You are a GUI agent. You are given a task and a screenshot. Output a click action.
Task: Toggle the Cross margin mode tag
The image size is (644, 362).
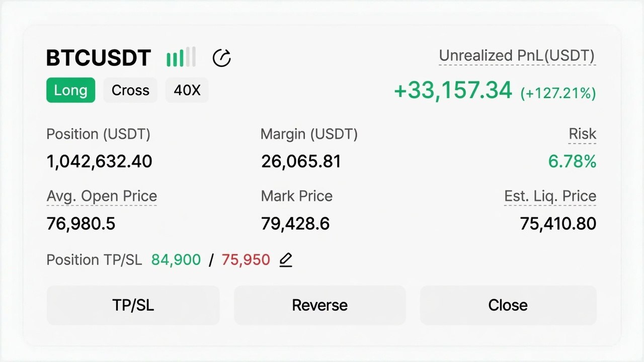coord(130,90)
